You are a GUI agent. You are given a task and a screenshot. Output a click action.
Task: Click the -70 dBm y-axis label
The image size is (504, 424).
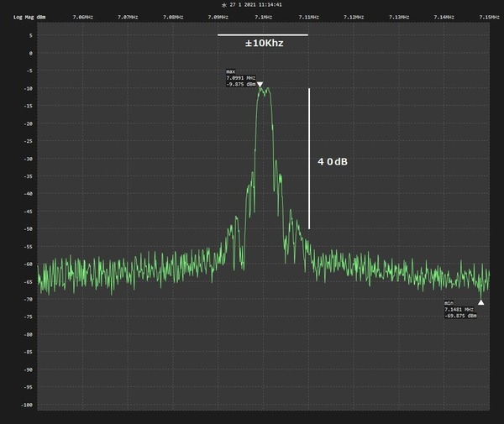pyautogui.click(x=29, y=300)
